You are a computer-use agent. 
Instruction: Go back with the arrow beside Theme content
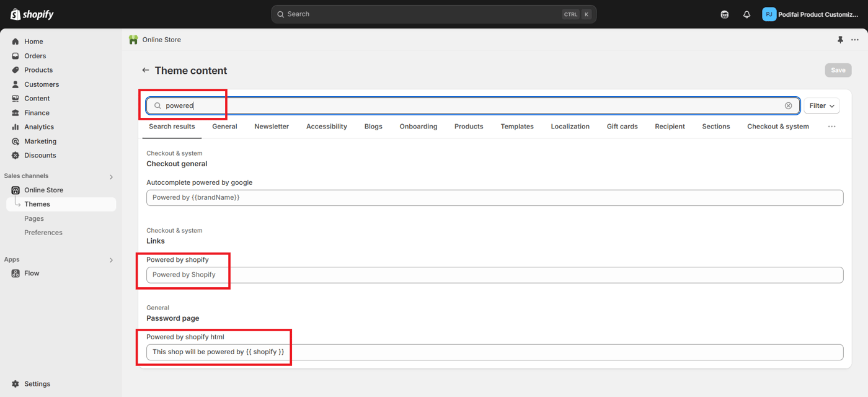click(x=146, y=71)
